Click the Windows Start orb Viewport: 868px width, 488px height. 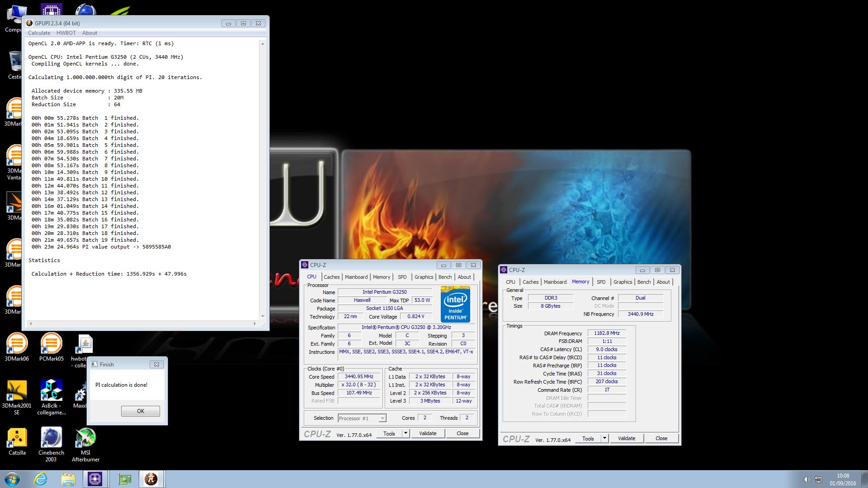click(12, 479)
